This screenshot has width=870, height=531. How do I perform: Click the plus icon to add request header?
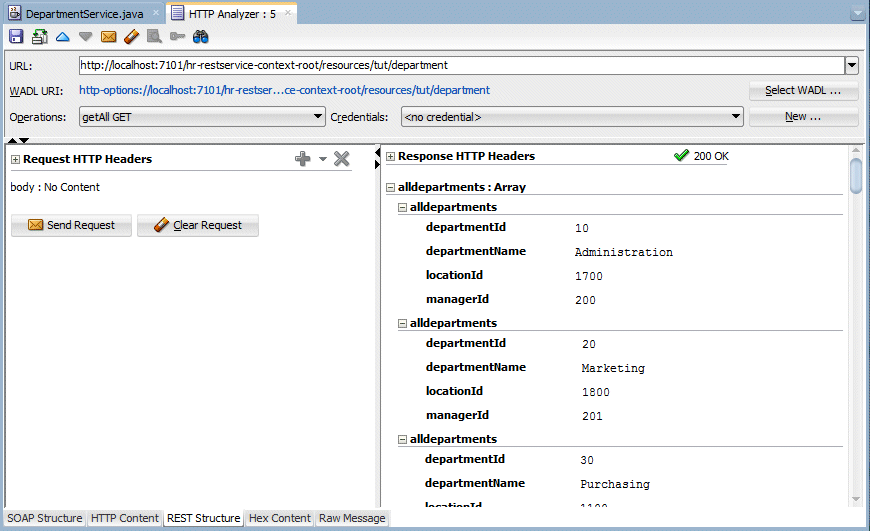pos(302,159)
